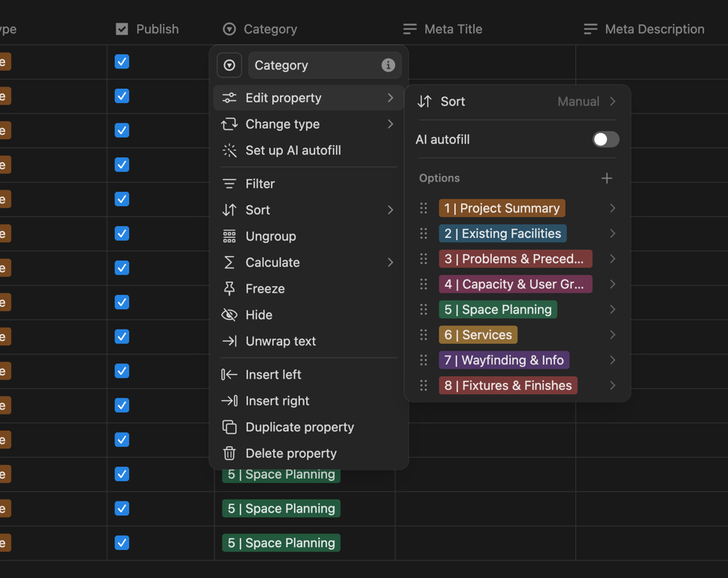This screenshot has height=578, width=728.
Task: Click drag handle for 1 | Project Summary
Action: coord(423,208)
